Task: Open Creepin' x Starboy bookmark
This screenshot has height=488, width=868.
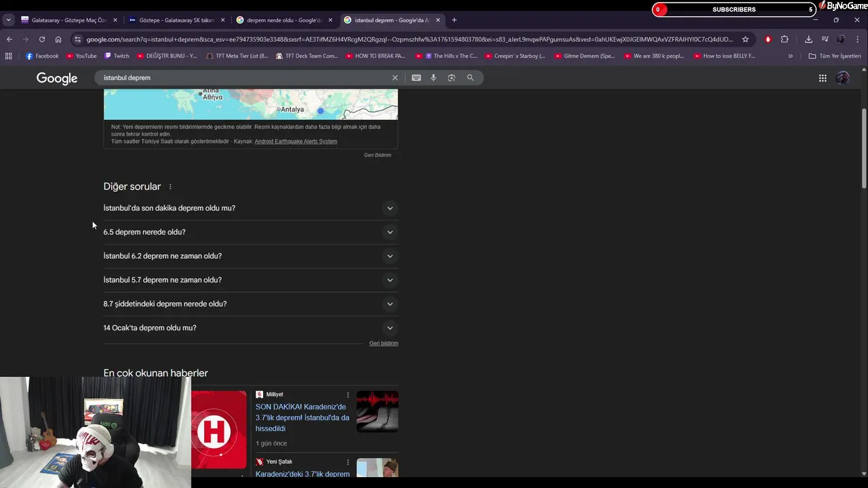Action: click(x=515, y=56)
